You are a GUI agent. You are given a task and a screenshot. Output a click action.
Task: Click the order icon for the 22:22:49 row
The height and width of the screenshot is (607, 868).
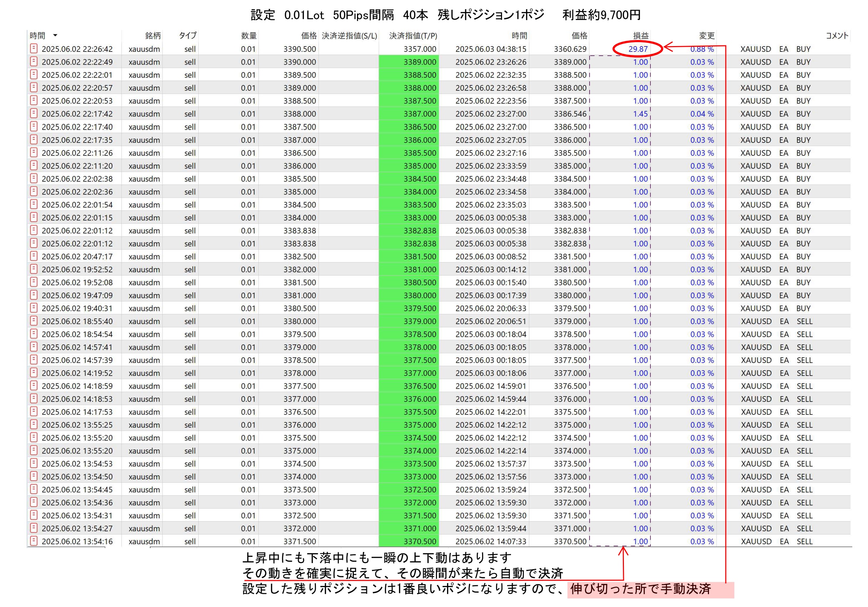tap(34, 61)
